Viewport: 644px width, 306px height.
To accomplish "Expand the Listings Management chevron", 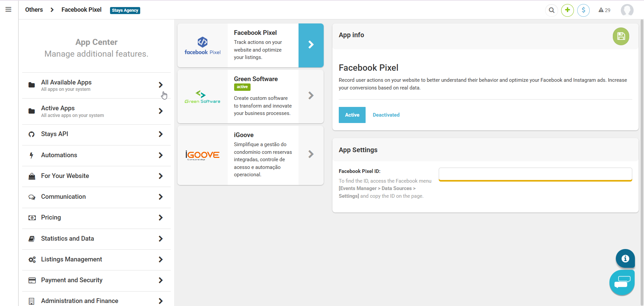I will point(161,259).
